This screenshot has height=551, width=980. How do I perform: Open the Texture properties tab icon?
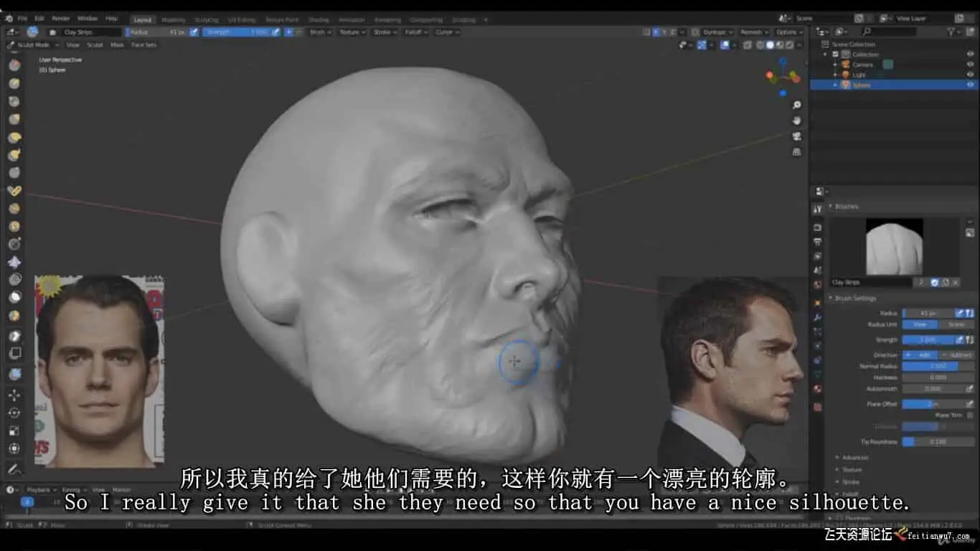click(x=817, y=407)
